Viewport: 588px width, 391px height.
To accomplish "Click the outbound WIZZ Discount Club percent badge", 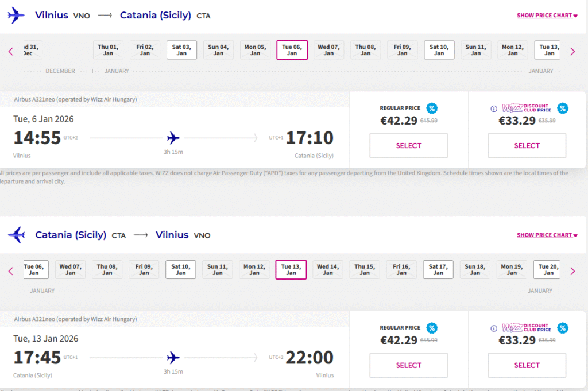I will pos(562,108).
